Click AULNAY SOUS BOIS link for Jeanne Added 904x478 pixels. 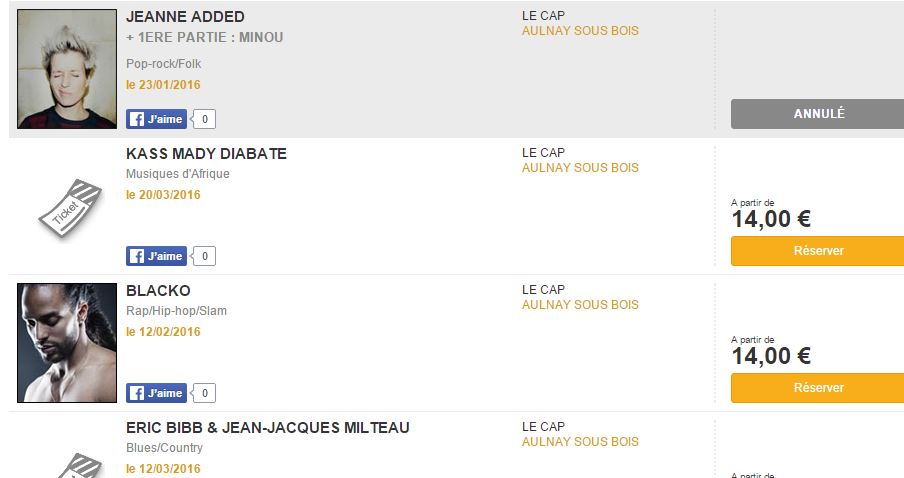tap(580, 31)
